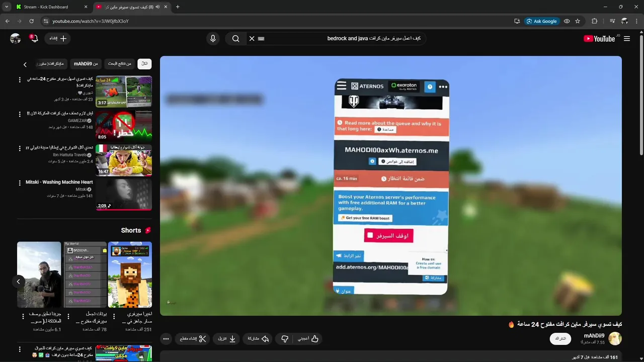Select the من mAhDii9 chip
The image size is (644, 362).
tap(86, 64)
